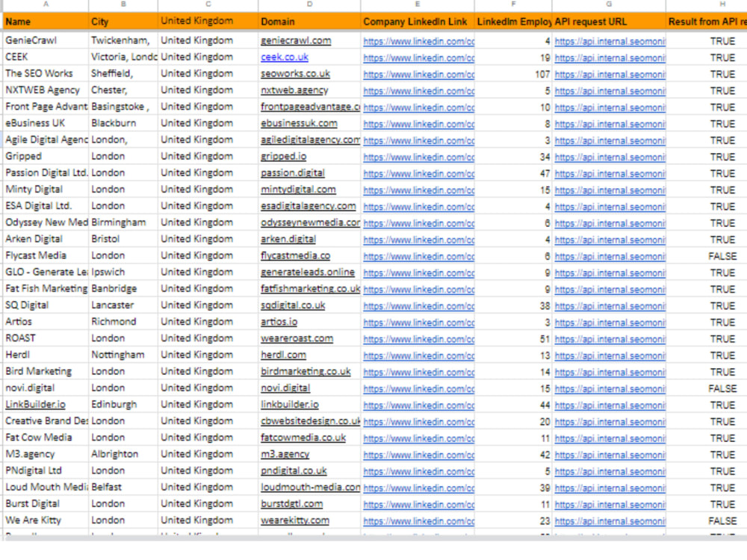The image size is (747, 560).
Task: Open the ebusinessuk.com domain link
Action: (299, 123)
